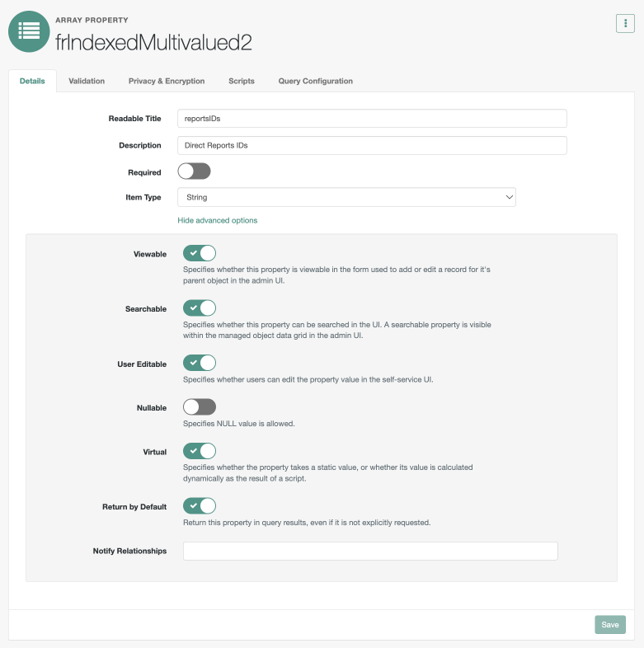Click the array property list icon
The height and width of the screenshot is (648, 644).
click(29, 30)
